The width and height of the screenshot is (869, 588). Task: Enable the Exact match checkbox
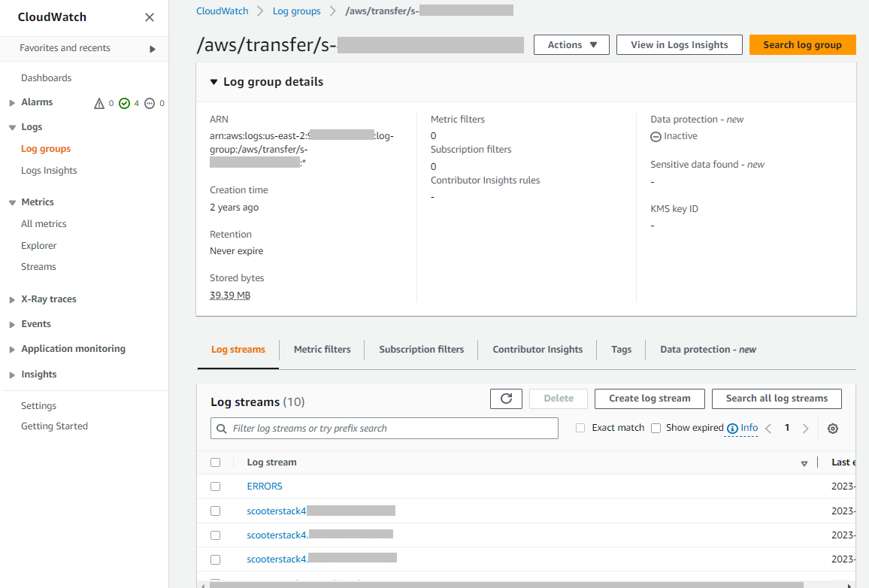click(x=580, y=428)
